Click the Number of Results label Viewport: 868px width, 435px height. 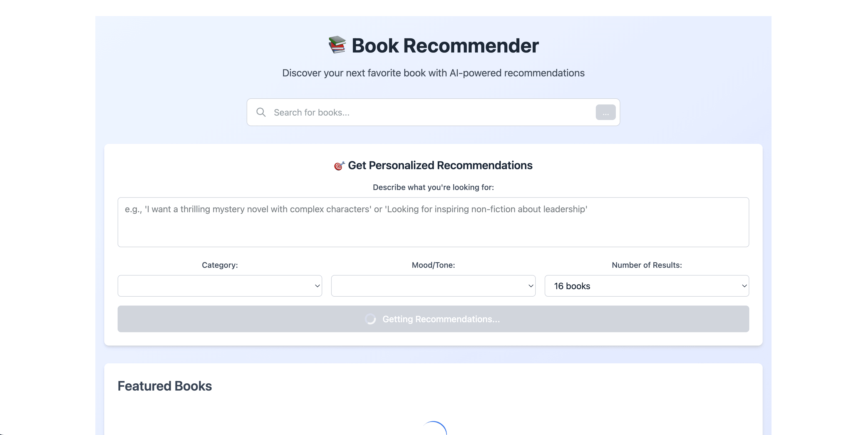click(647, 265)
